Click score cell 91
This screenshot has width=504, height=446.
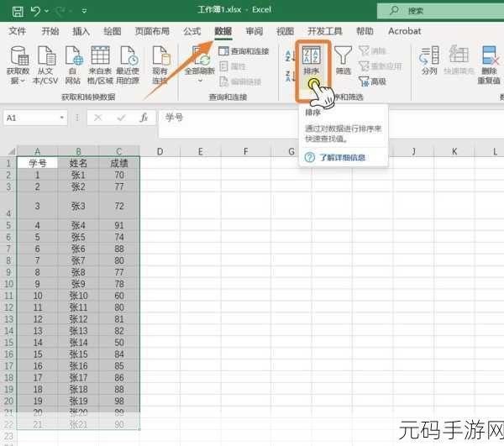(x=119, y=225)
